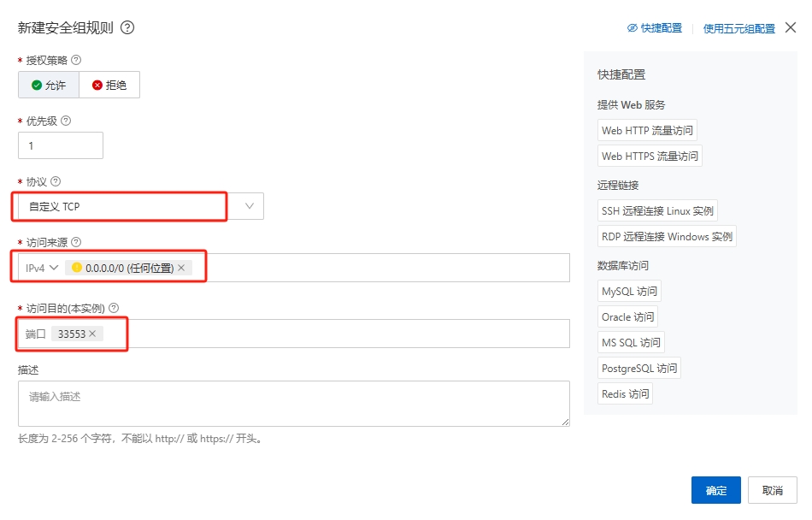The width and height of the screenshot is (812, 520).
Task: Close the new security group rule dialog
Action: tap(790, 27)
